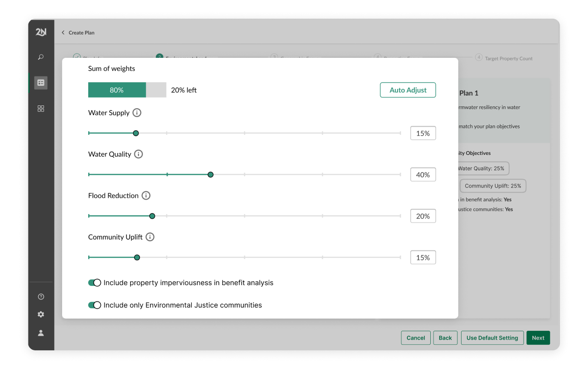Screen dimensions: 588x369
Task: Open the dashboard grid icon in sidebar
Action: pyautogui.click(x=41, y=109)
